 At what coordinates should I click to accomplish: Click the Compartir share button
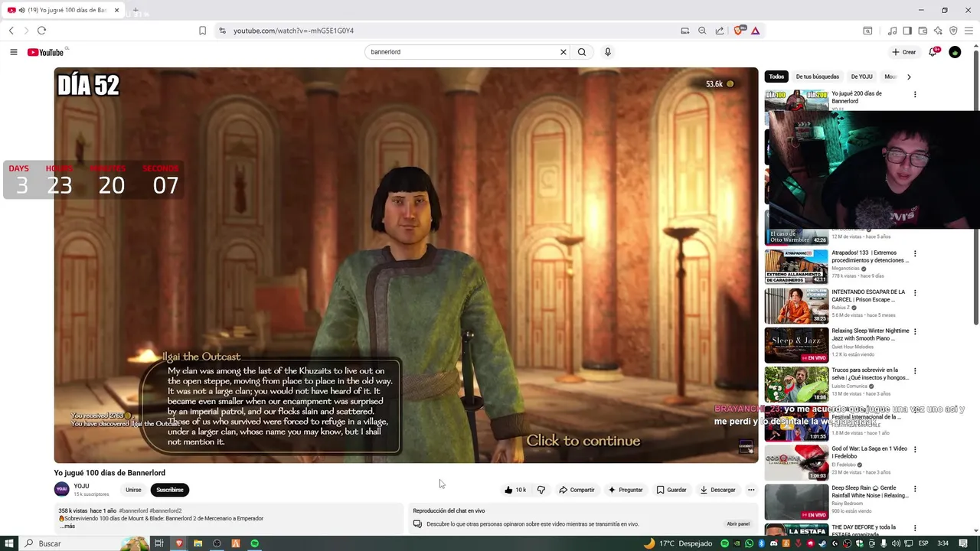[577, 490]
